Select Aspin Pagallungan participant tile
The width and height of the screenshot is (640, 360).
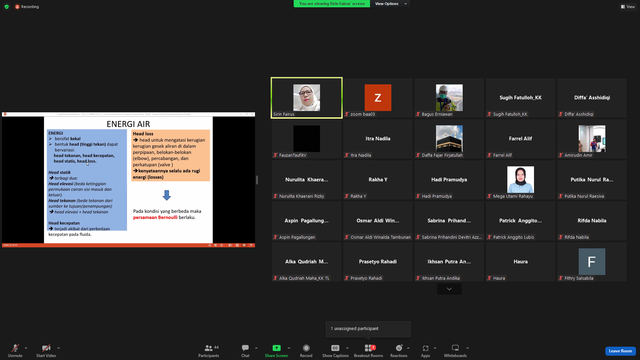[x=307, y=221]
